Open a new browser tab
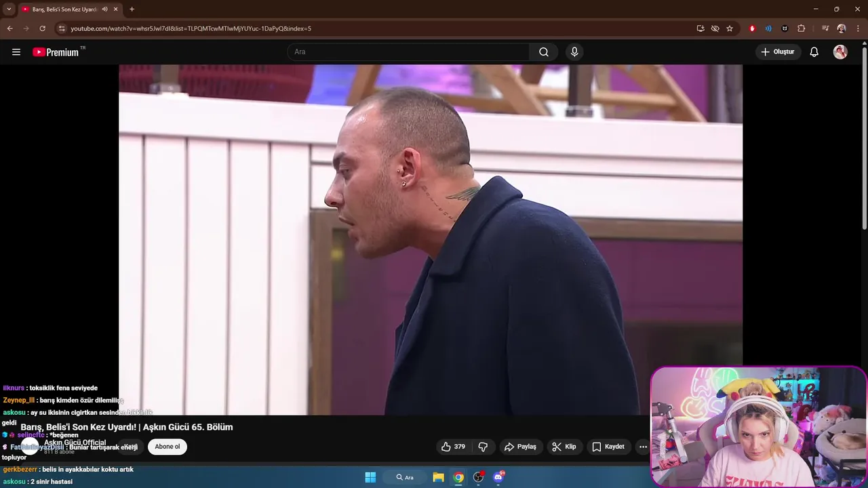Image resolution: width=868 pixels, height=488 pixels. [132, 9]
